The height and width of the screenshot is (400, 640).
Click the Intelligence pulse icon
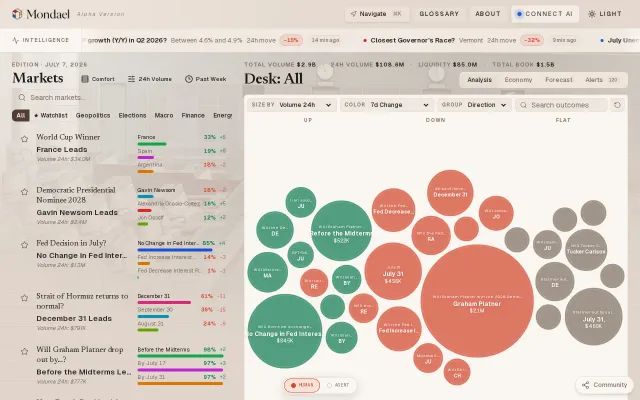pos(16,40)
